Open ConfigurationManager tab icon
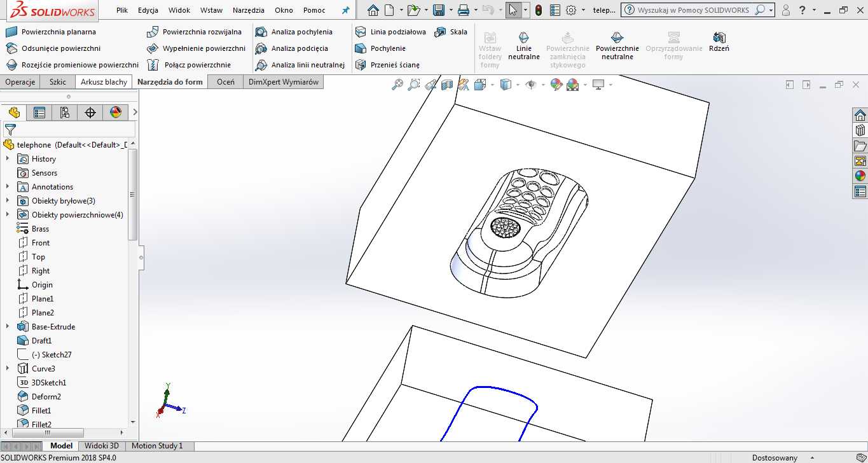868x463 pixels. [x=65, y=113]
